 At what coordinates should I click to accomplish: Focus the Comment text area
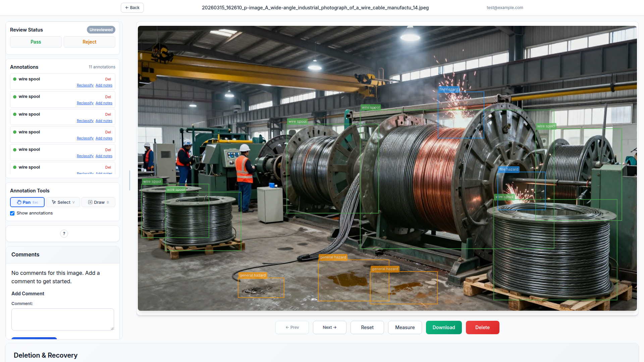click(x=63, y=319)
